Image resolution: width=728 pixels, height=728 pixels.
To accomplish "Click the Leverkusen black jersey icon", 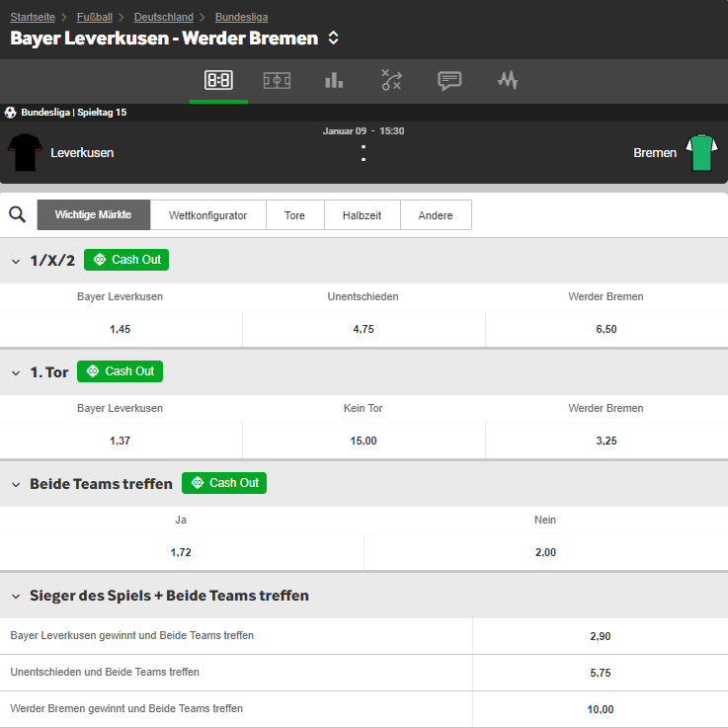I will (x=25, y=153).
